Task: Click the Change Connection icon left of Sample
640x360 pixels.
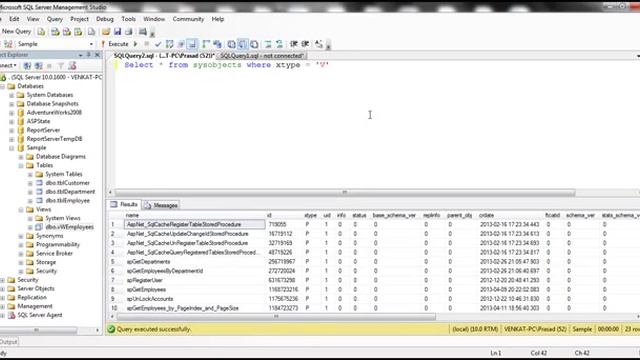Action: pos(8,44)
